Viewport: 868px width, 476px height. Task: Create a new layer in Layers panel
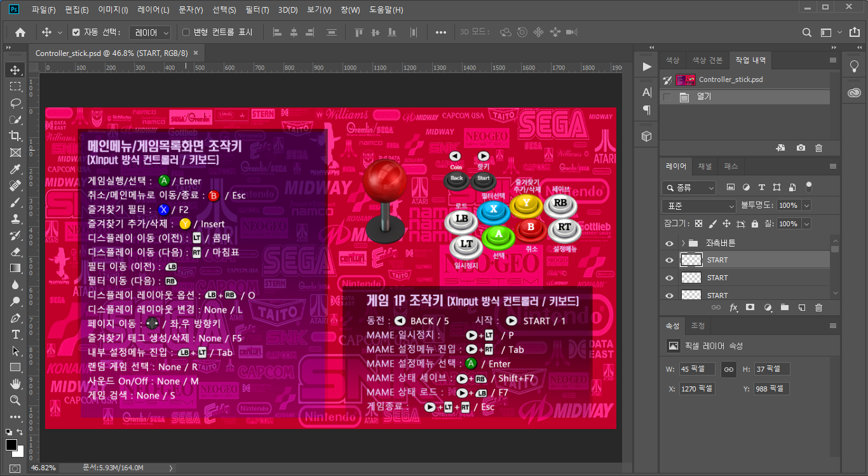[802, 308]
